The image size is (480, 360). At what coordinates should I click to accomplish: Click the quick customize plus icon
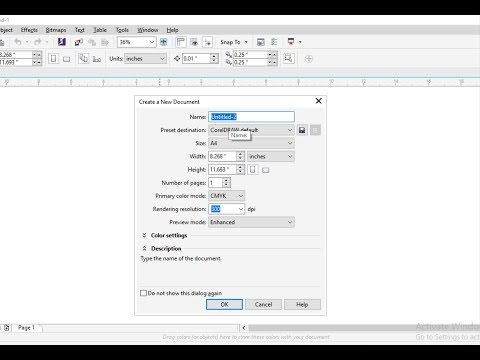coord(309,59)
